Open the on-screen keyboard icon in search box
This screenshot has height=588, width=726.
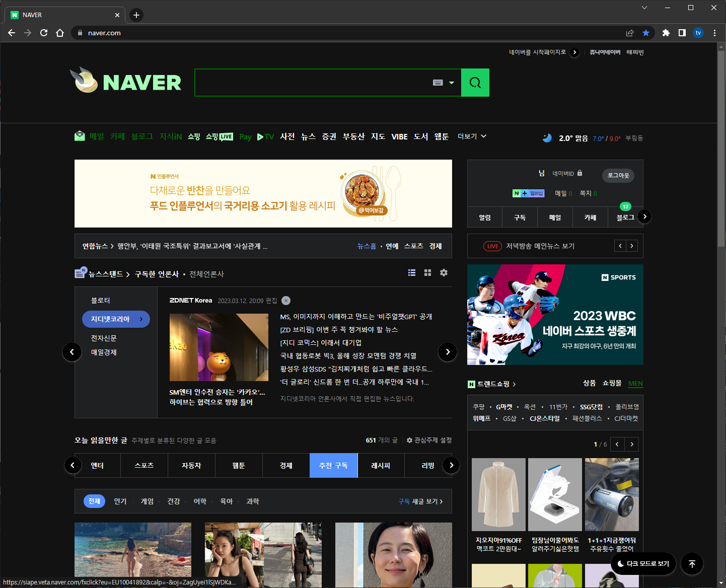pos(438,83)
